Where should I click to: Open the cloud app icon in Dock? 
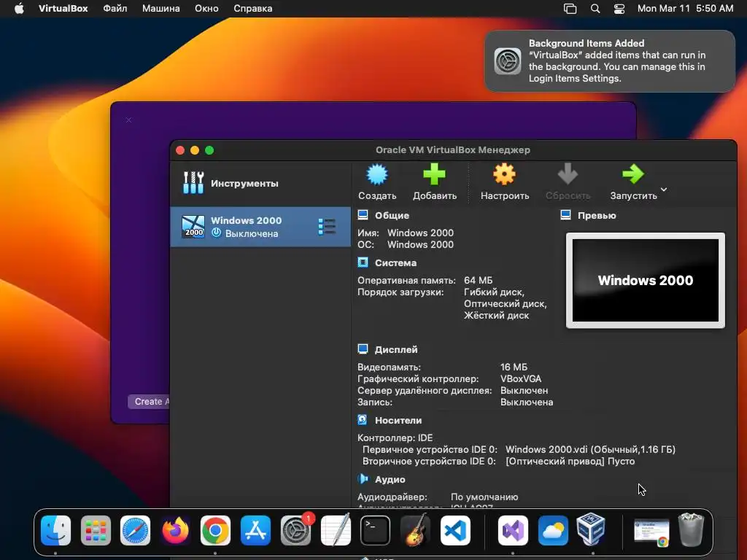[x=553, y=530]
